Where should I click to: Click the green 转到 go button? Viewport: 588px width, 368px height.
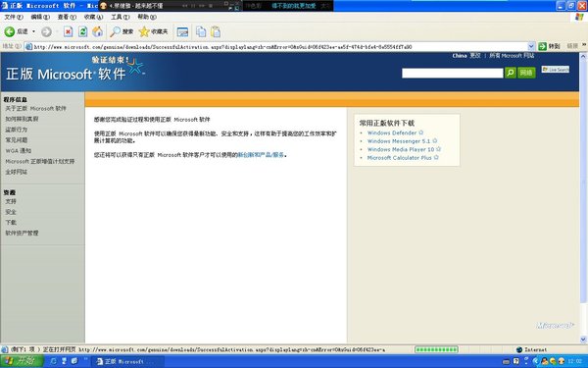pos(549,46)
